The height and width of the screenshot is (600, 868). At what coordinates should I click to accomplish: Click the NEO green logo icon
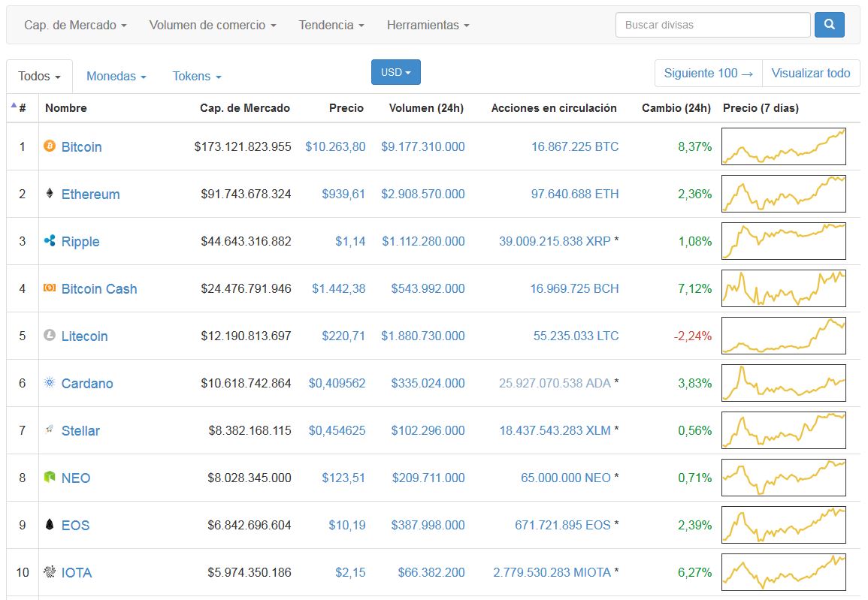click(x=50, y=478)
